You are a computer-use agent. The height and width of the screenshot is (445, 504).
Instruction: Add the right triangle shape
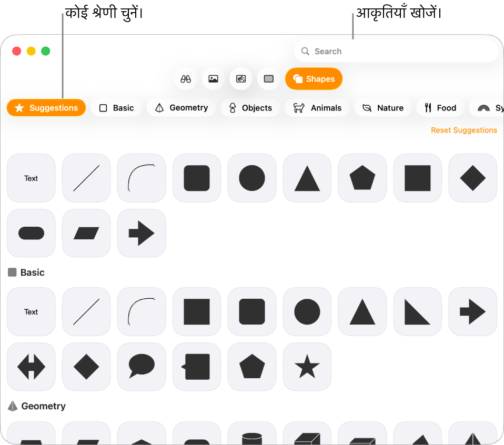tap(418, 312)
